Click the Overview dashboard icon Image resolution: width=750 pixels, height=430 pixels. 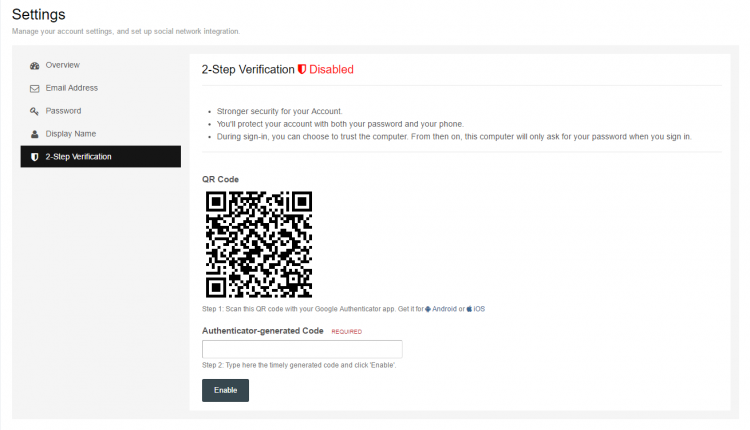pos(34,66)
